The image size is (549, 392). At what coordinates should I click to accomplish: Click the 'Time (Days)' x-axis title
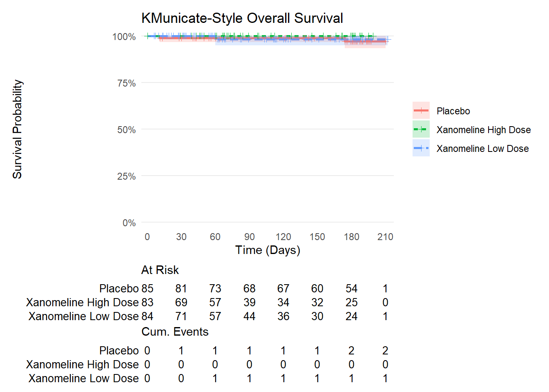268,250
